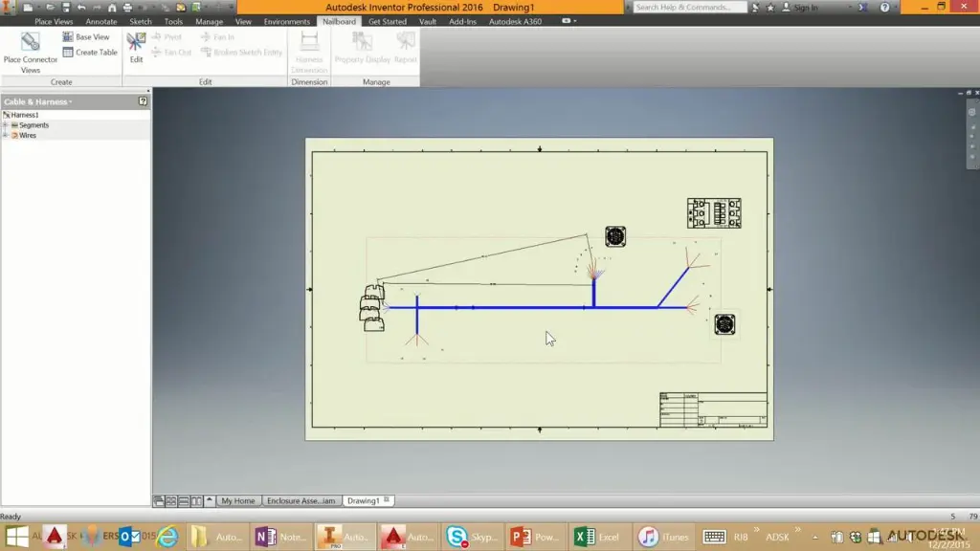Select the Harness1 tree item
The height and width of the screenshot is (551, 980).
(24, 115)
